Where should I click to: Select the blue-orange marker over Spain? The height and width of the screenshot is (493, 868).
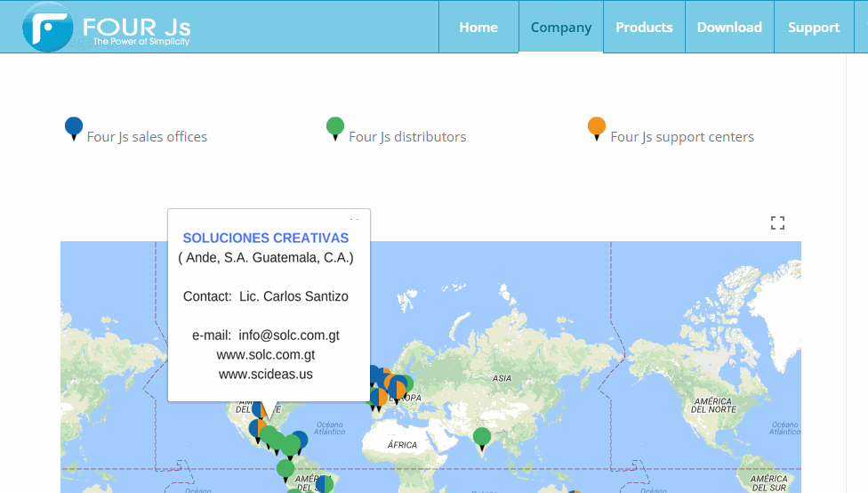click(379, 400)
